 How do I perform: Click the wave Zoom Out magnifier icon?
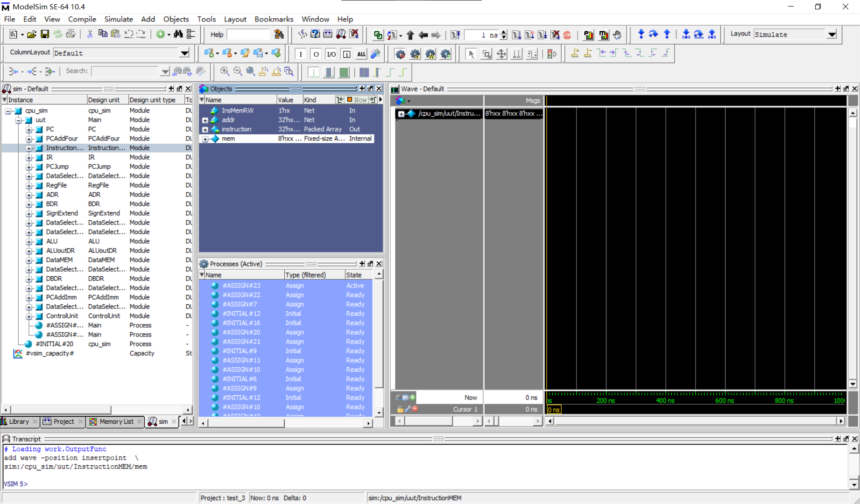click(x=238, y=71)
